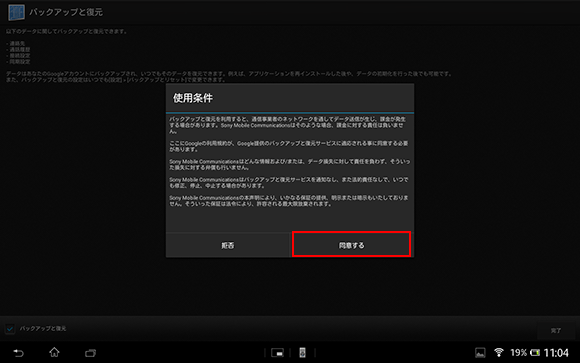Tap the 拒否 (Decline) button
The height and width of the screenshot is (363, 580).
227,245
